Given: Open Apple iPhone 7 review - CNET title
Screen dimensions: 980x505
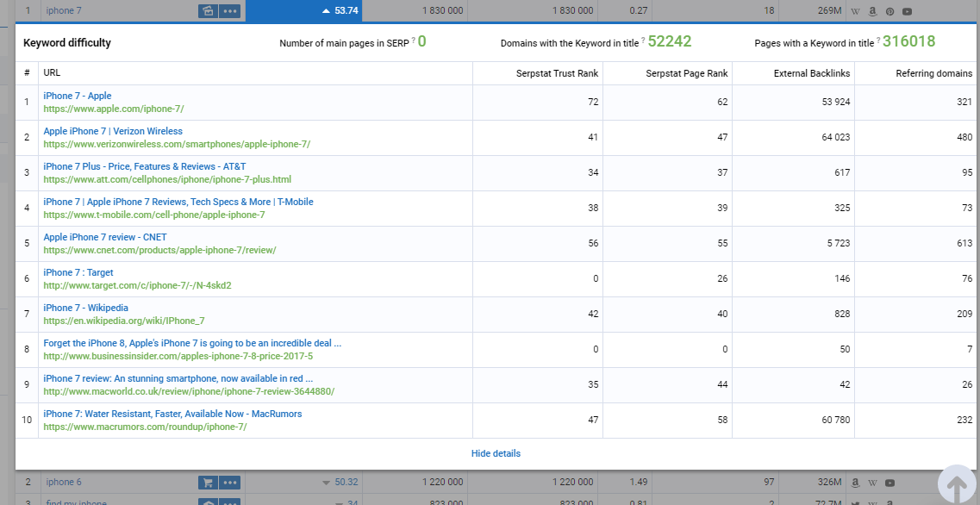Looking at the screenshot, I should 105,237.
